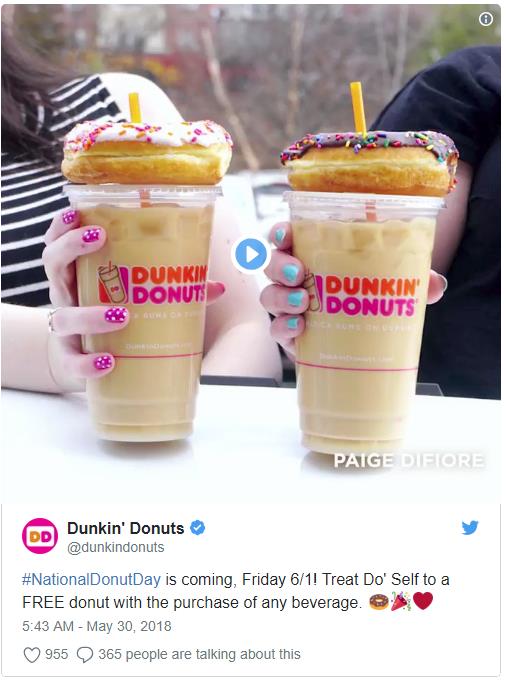Click the donut emoji in tweet

[379, 602]
